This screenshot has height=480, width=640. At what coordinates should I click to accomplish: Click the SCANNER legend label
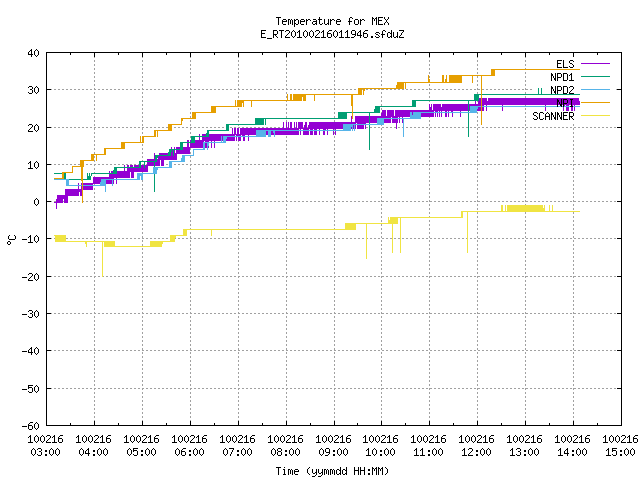(553, 116)
